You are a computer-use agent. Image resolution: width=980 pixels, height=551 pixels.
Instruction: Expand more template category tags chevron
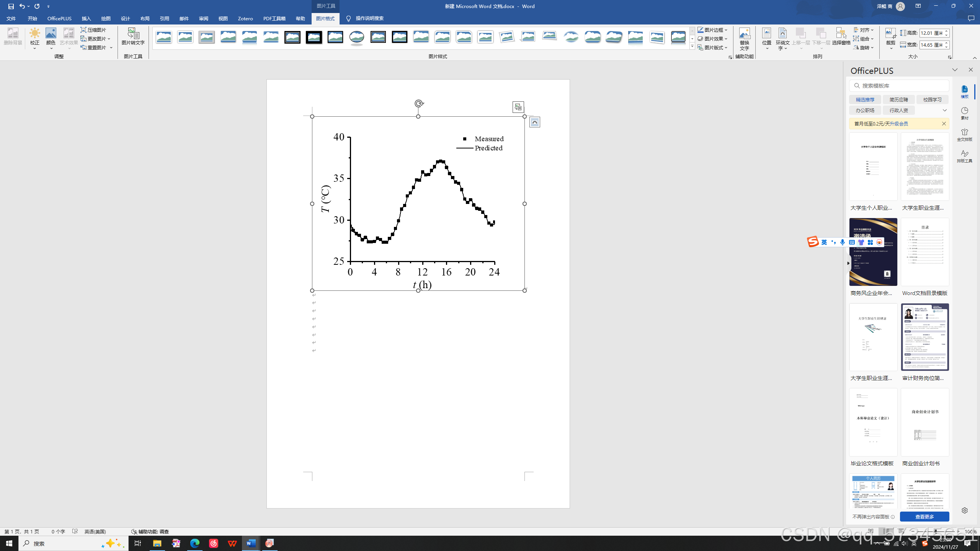click(x=944, y=110)
